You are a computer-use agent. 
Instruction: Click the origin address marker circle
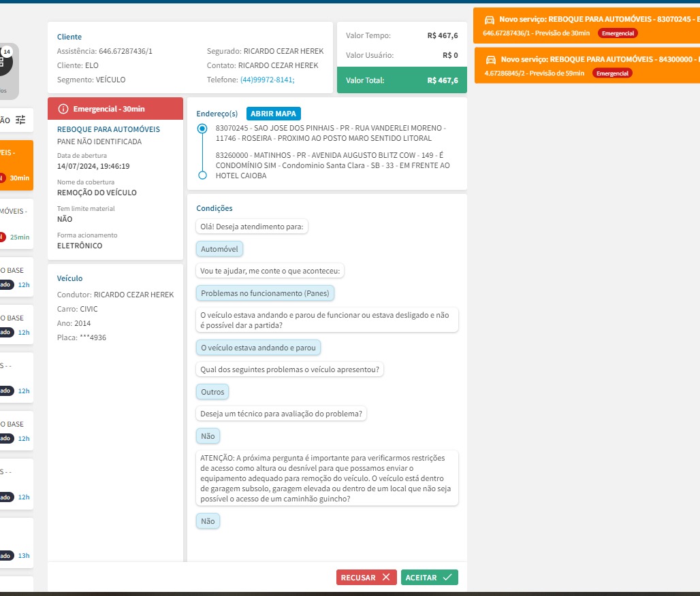[202, 129]
